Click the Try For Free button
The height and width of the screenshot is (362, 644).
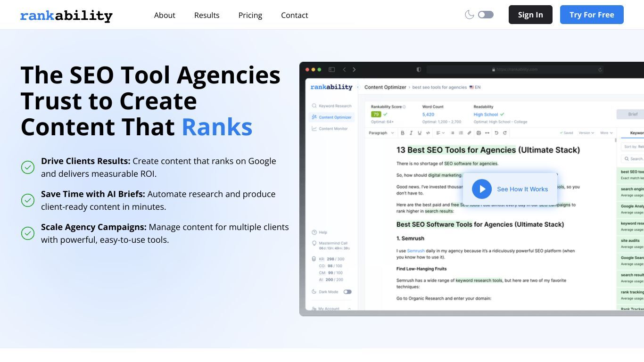coord(592,15)
